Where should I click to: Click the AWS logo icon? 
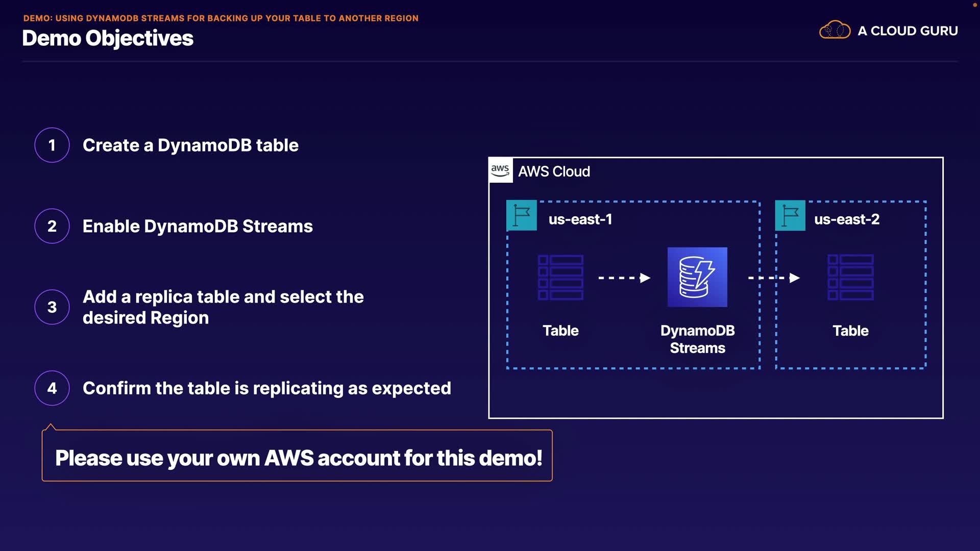point(500,170)
